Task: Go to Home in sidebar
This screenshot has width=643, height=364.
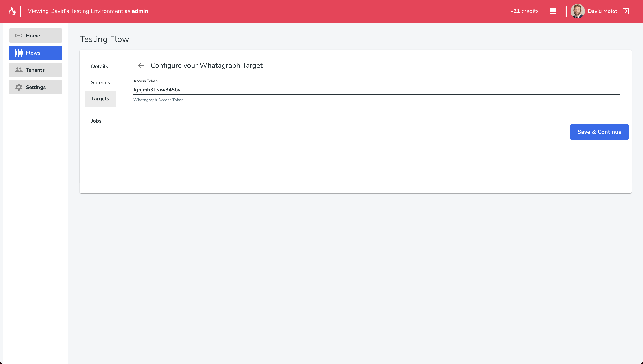Action: [36, 36]
